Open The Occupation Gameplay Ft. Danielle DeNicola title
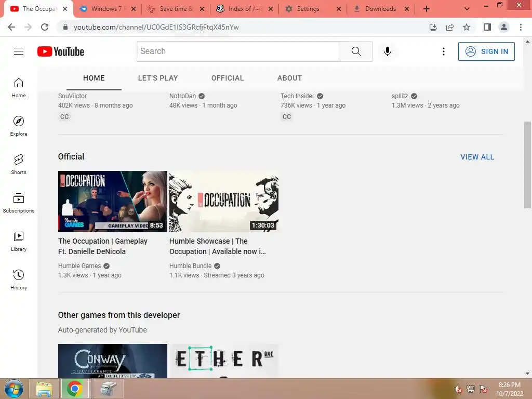This screenshot has height=399, width=532. click(103, 246)
